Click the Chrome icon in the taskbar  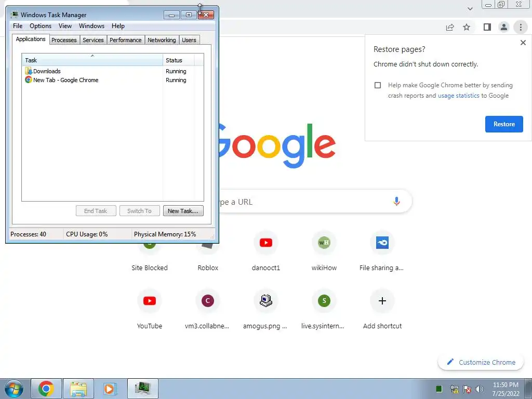click(x=46, y=389)
